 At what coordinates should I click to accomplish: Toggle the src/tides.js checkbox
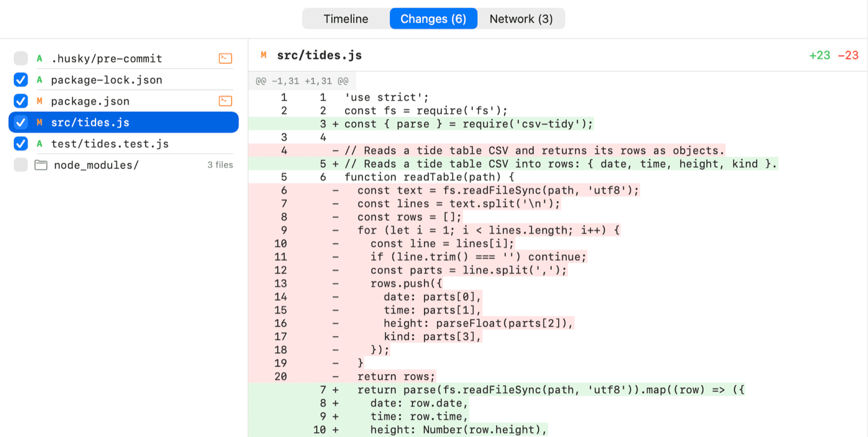(x=21, y=122)
